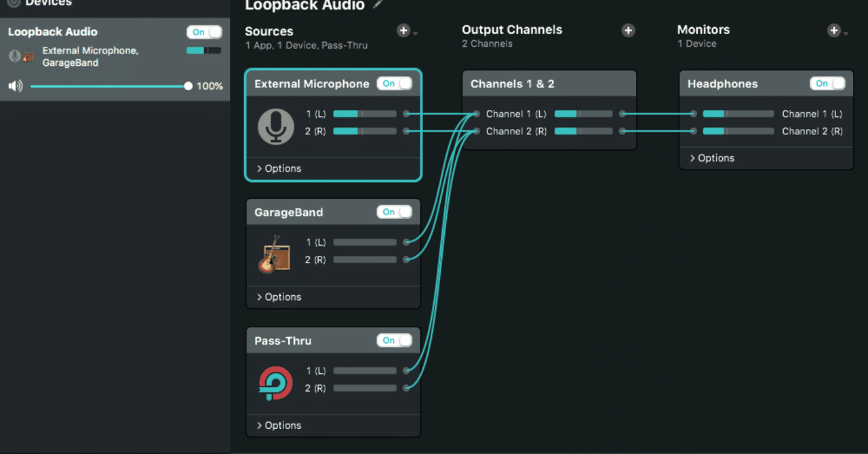Expand Options under Headphones

point(712,158)
